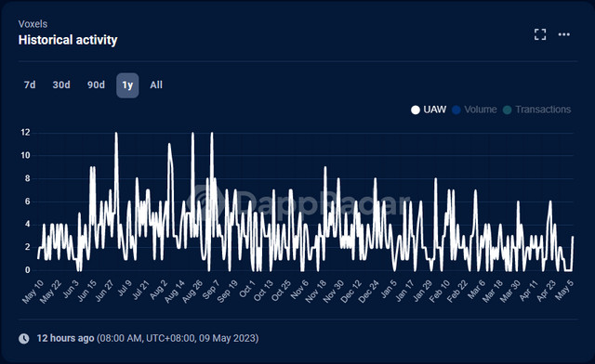Image resolution: width=595 pixels, height=364 pixels.
Task: Switch to the 30d time range
Action: pyautogui.click(x=61, y=84)
